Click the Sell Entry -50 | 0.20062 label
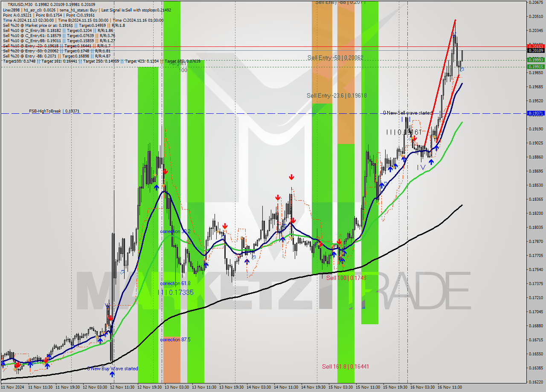Screen dimensions: 546x392 pyautogui.click(x=335, y=58)
